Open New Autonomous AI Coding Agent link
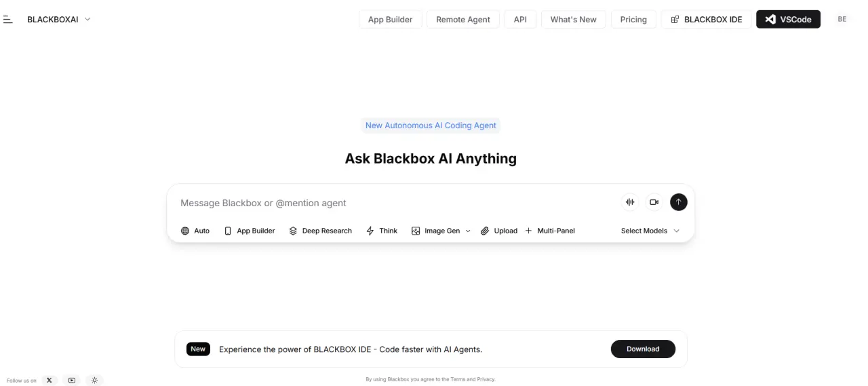Image resolution: width=868 pixels, height=386 pixels. pyautogui.click(x=431, y=126)
